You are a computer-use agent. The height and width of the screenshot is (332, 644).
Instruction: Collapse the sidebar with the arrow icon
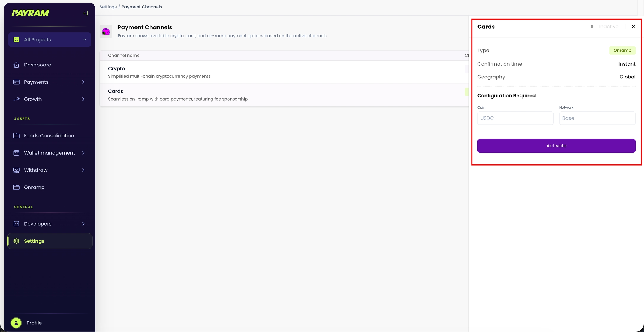pyautogui.click(x=86, y=13)
